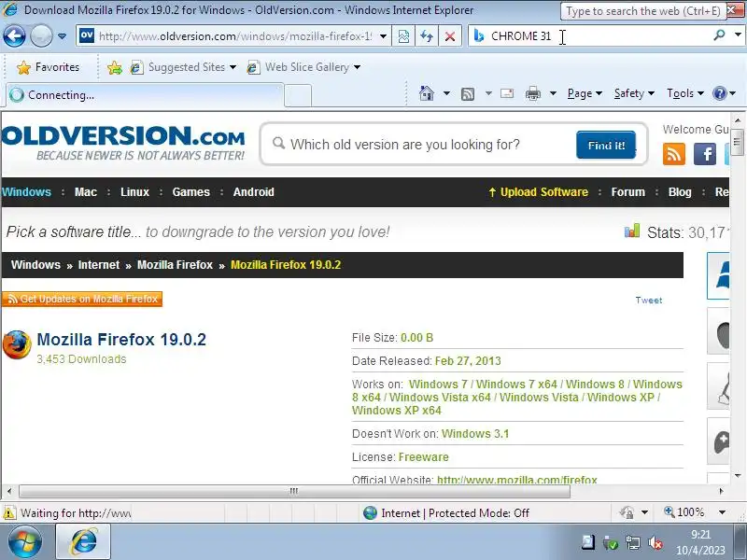Click the Stats bar chart icon
The image size is (747, 560).
click(632, 231)
